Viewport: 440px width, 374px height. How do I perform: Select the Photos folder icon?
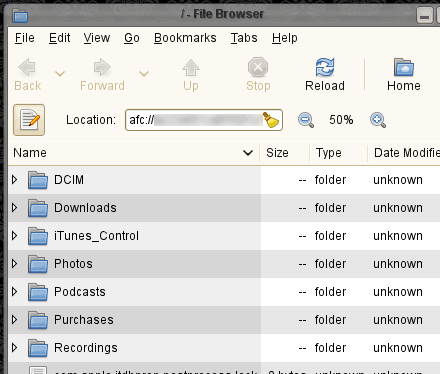38,264
